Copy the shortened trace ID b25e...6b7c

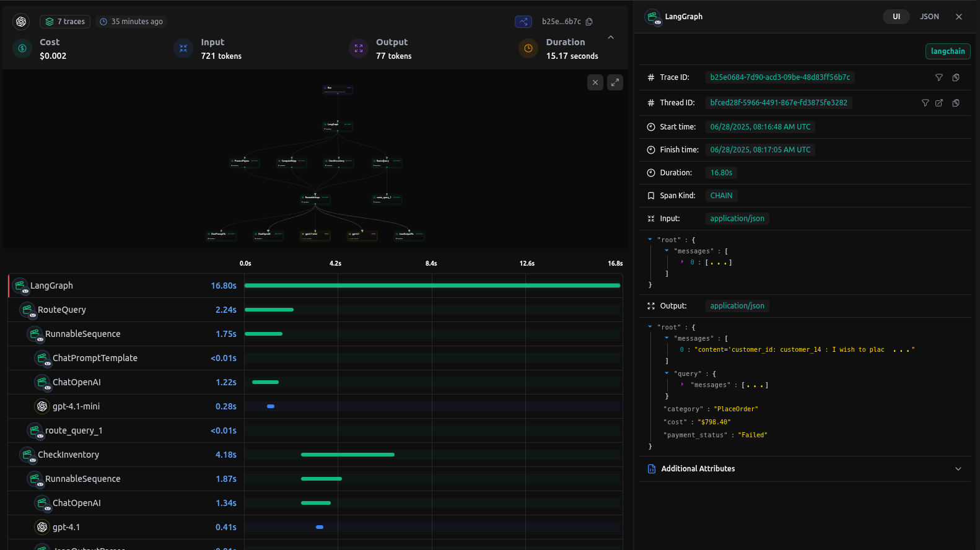(x=589, y=22)
